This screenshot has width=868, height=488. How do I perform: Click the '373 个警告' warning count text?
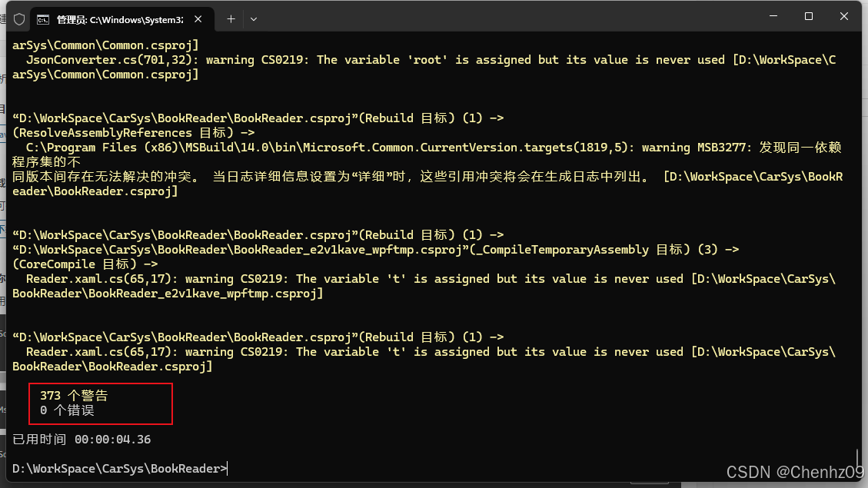pyautogui.click(x=74, y=396)
